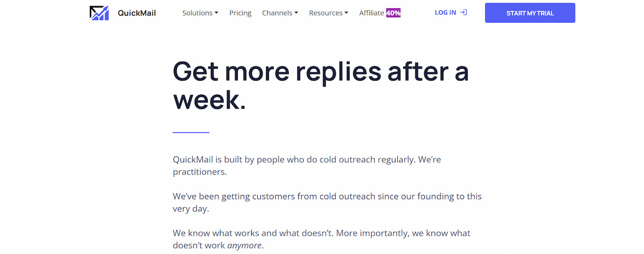The height and width of the screenshot is (254, 644).
Task: Expand the caret arrow beside Channels
Action: 296,13
